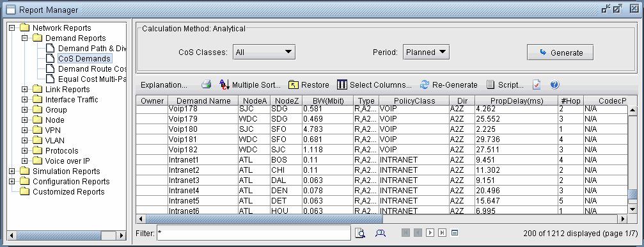
Task: Click the Report Manager window icon
Action: coord(11,9)
